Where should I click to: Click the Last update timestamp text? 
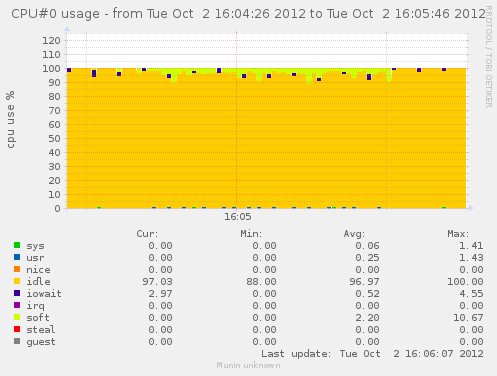click(x=372, y=354)
